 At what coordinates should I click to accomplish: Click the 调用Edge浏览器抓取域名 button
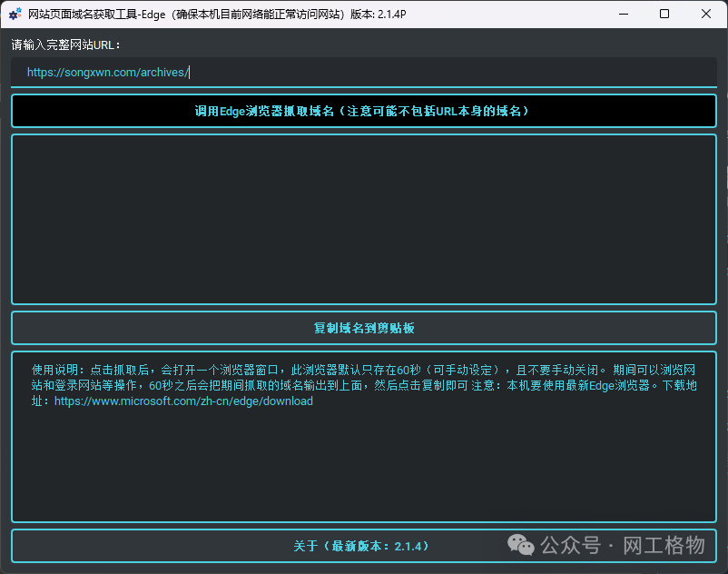coord(363,111)
